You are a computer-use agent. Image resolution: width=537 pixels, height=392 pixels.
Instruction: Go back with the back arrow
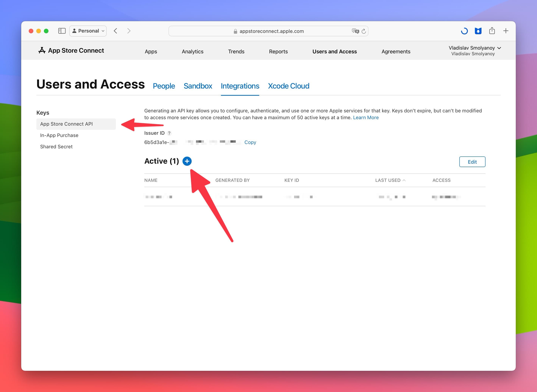pyautogui.click(x=116, y=31)
